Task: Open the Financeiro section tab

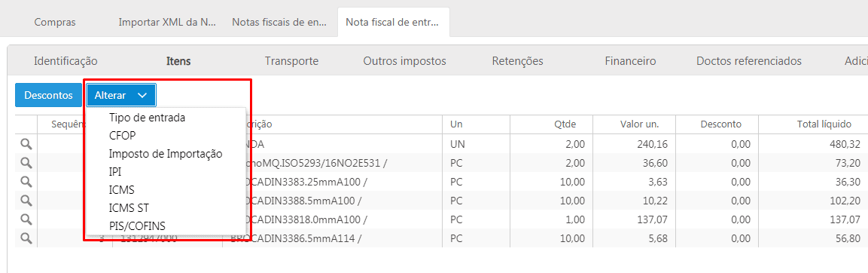Action: [x=631, y=61]
